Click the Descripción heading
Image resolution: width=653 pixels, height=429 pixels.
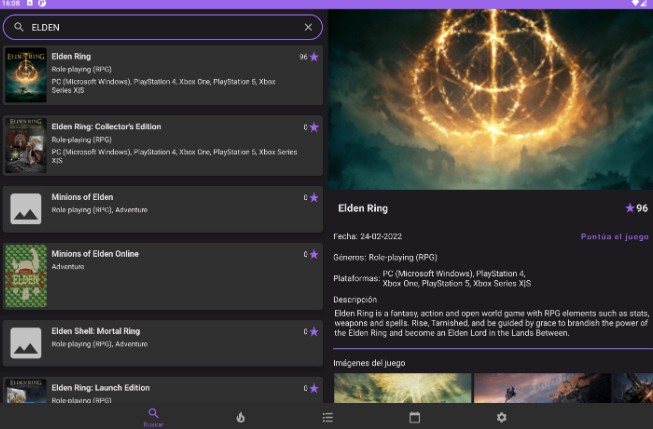tap(355, 299)
